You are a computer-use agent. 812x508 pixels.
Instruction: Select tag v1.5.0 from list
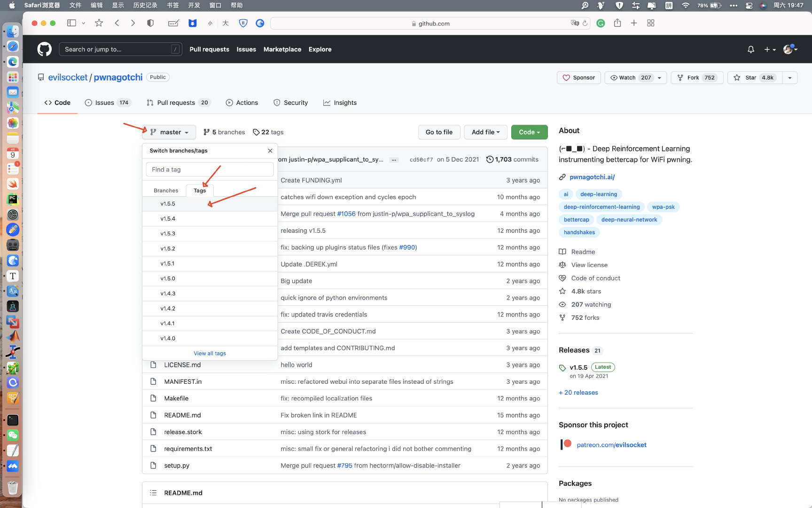coord(210,278)
